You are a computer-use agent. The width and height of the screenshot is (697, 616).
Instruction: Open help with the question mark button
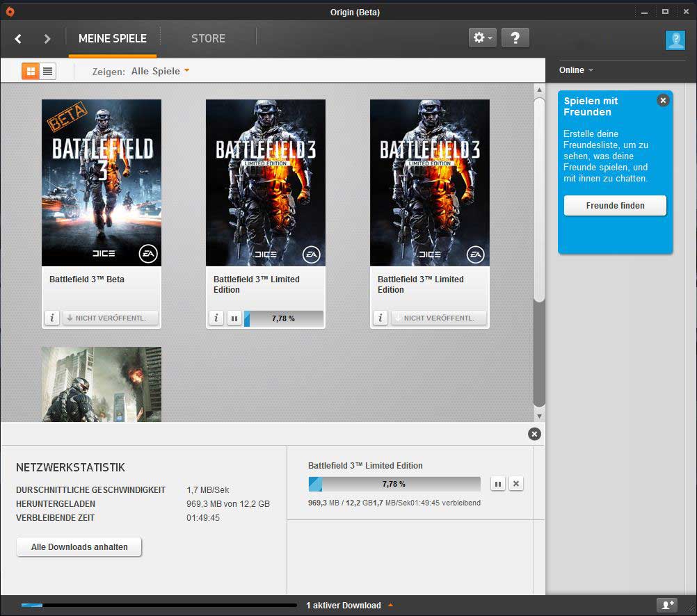pyautogui.click(x=515, y=38)
